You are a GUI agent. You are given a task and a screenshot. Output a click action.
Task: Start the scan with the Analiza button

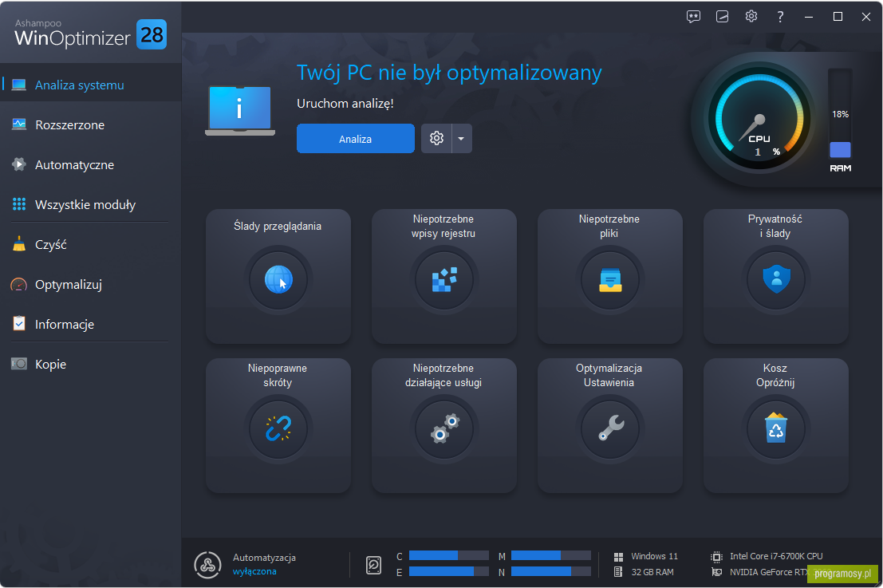pos(355,139)
